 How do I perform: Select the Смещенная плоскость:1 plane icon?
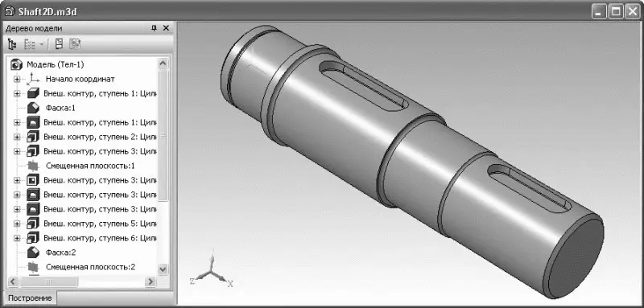(x=33, y=166)
